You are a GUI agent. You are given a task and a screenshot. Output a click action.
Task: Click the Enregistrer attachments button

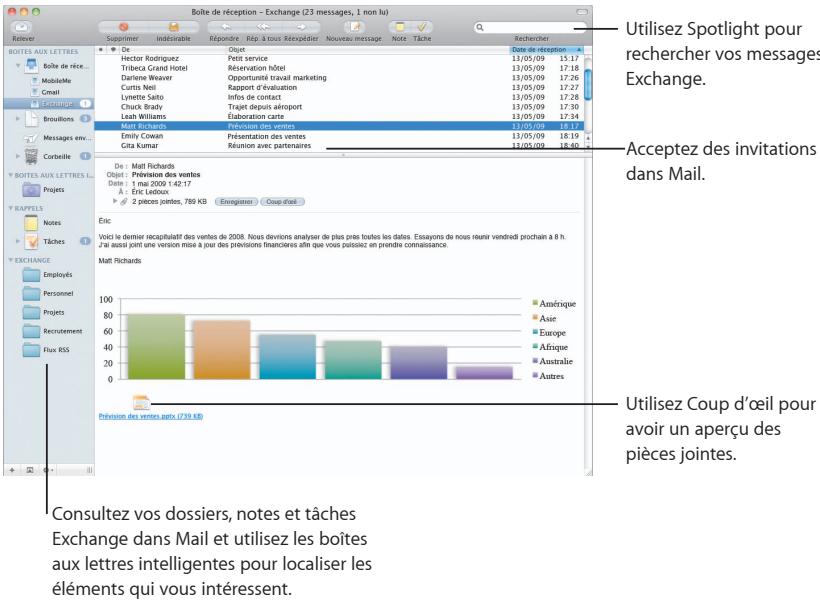tap(236, 202)
